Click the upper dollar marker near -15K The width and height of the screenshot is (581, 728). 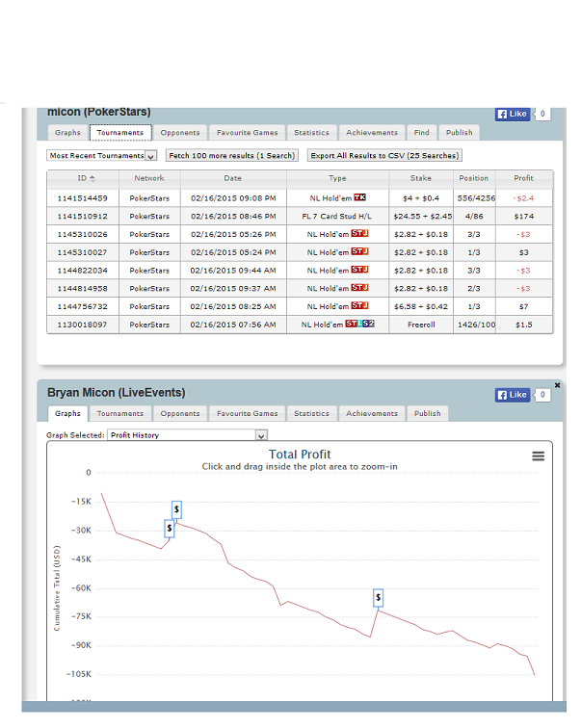tap(176, 509)
